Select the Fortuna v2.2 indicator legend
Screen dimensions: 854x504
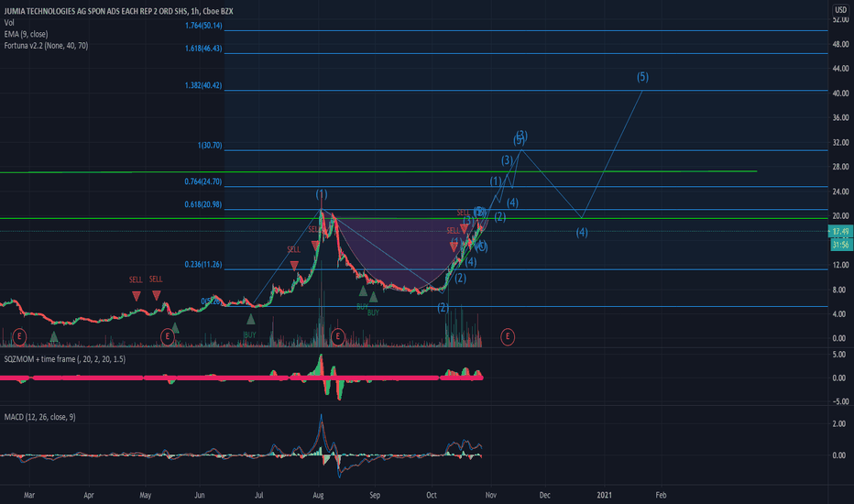(47, 46)
